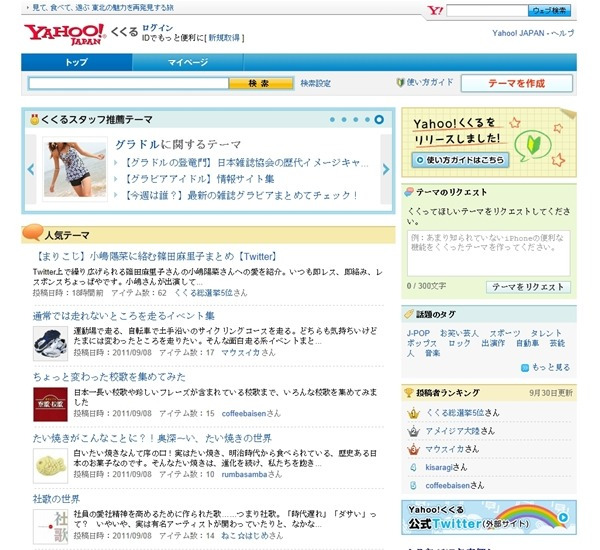Select the second carousel dot indicator
Screen dimensions: 600x550
pos(344,120)
